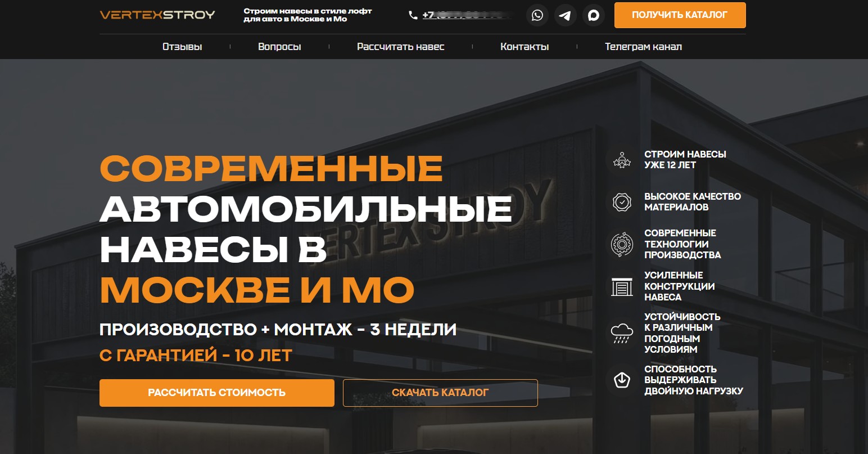Select 'Рассчитать навес' in the navigation
The width and height of the screenshot is (868, 454).
(400, 47)
